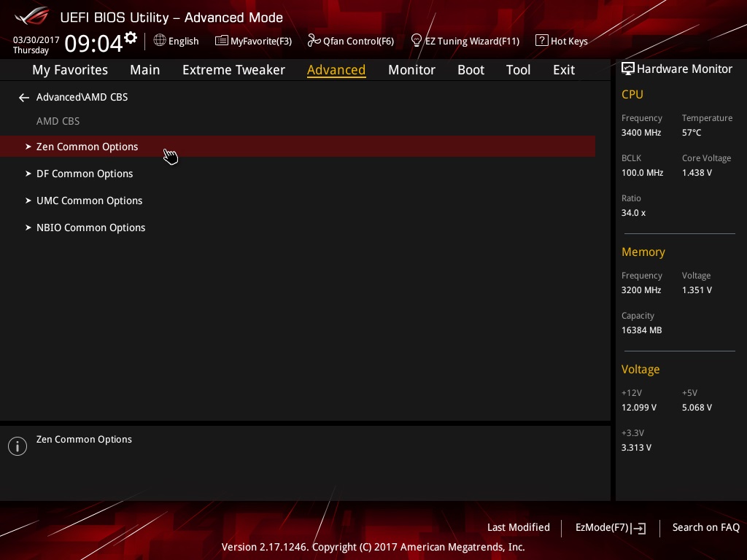The image size is (747, 560).
Task: Click the Hot Keys question mark icon
Action: pyautogui.click(x=542, y=41)
